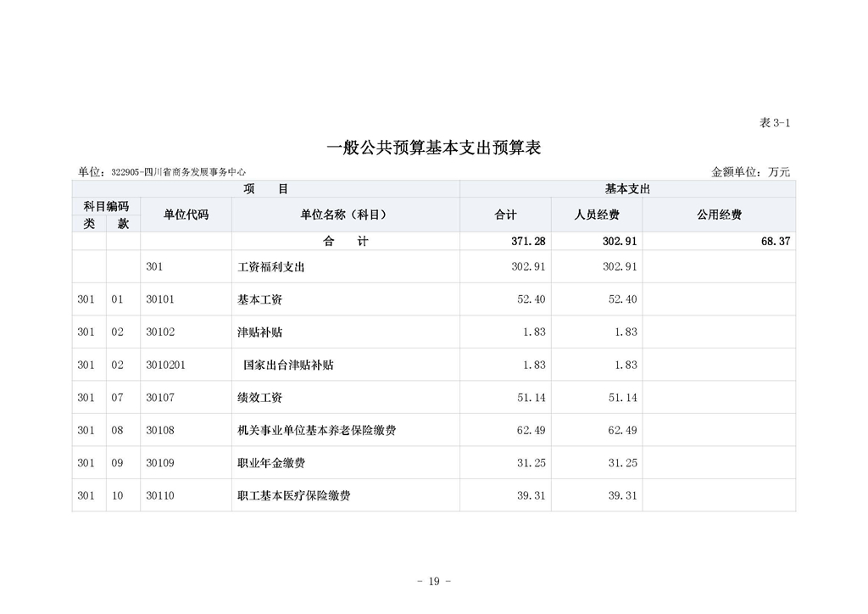Screen dimensions: 868x614
Task: Select the 基本工资 cell
Action: pos(259,299)
